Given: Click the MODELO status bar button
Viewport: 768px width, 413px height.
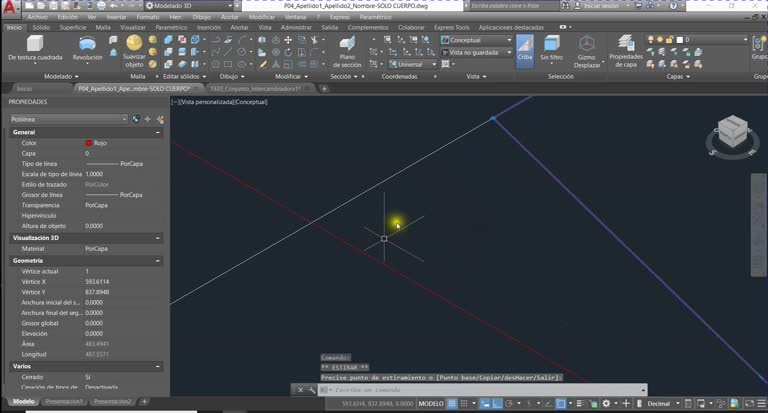Looking at the screenshot, I should 431,404.
